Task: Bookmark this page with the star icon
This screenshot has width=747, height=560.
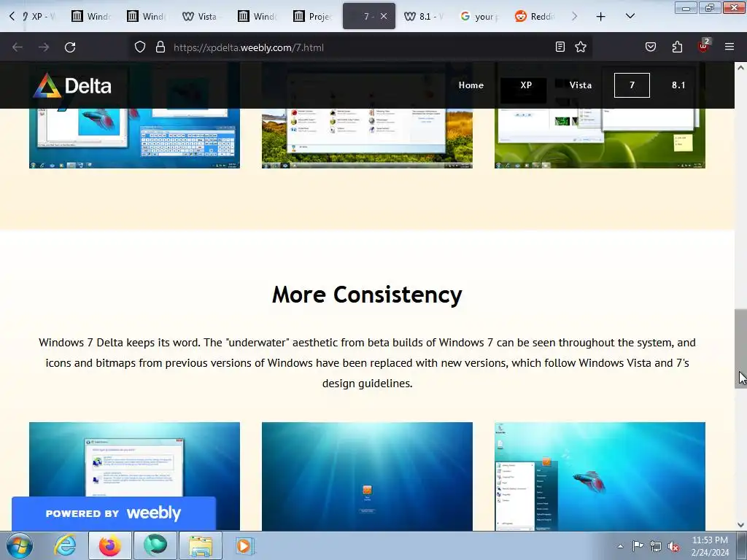Action: pyautogui.click(x=581, y=47)
